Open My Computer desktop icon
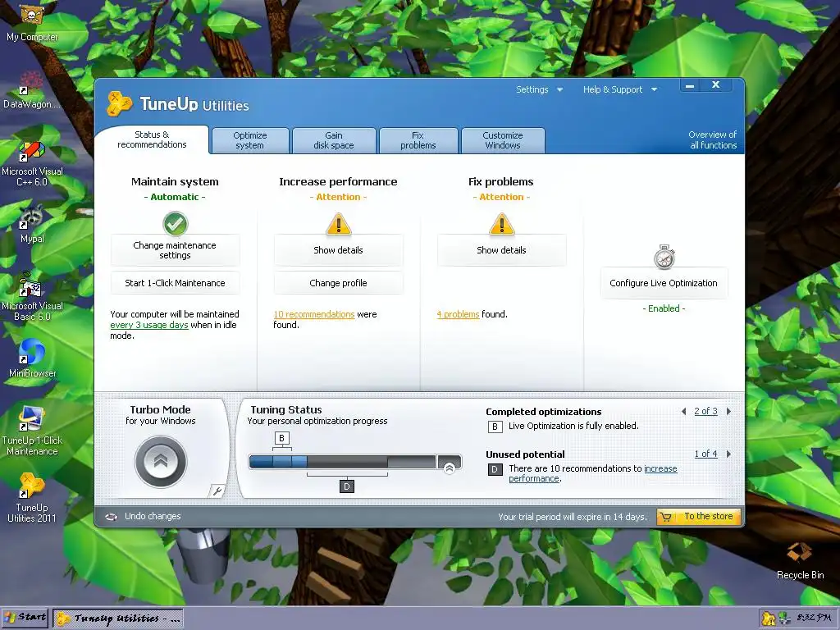Image resolution: width=840 pixels, height=630 pixels. click(32, 22)
